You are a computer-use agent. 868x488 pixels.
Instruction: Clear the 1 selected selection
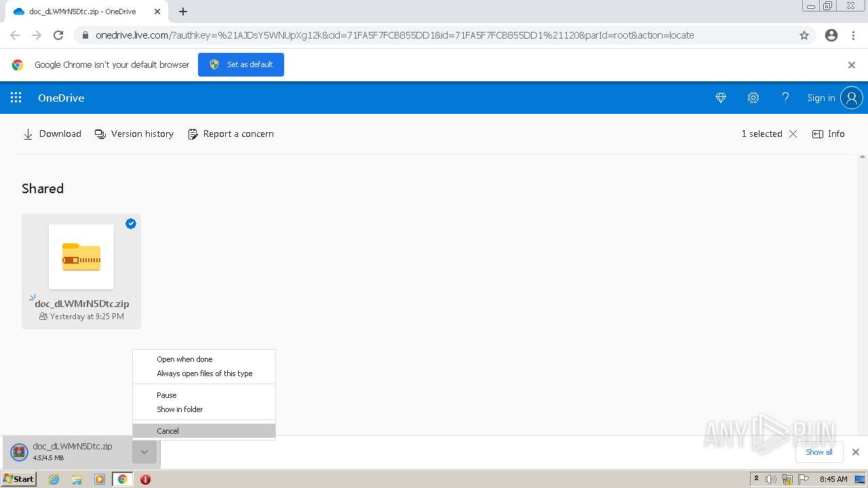coord(793,134)
